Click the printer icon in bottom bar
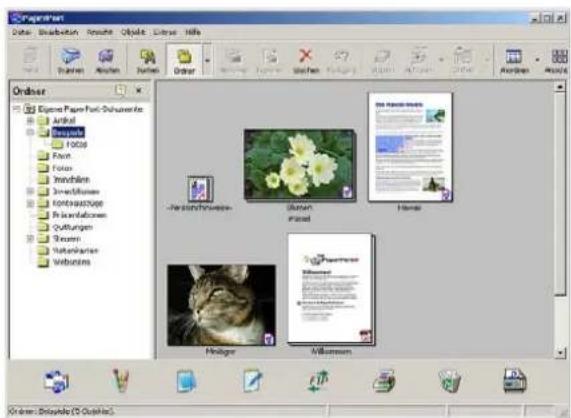 pos(384,381)
